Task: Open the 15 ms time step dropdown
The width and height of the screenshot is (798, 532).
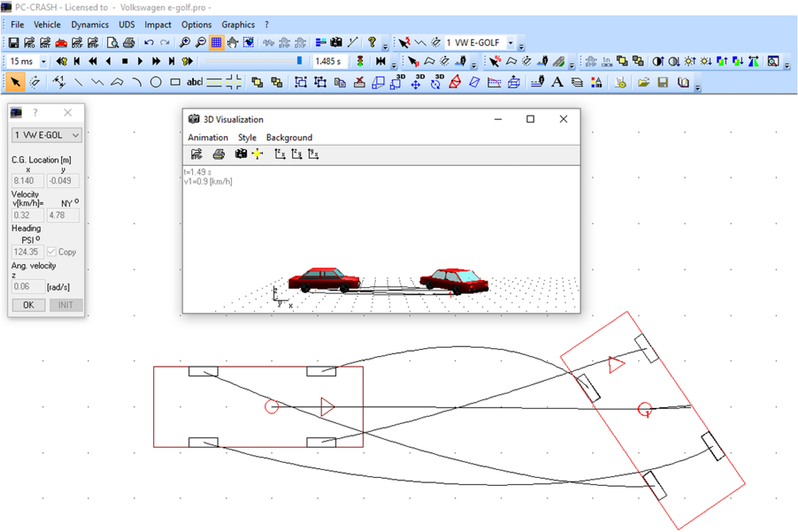Action: click(x=43, y=61)
